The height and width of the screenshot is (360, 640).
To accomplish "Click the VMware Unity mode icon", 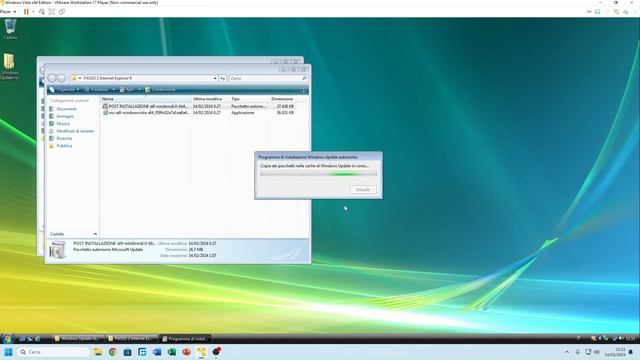I will tap(62, 12).
